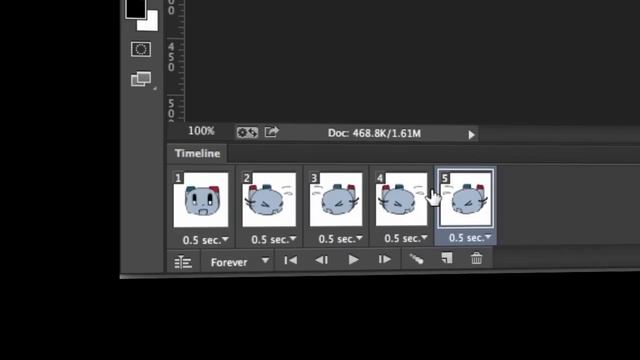
Task: Open the frame 2 delay dropdown
Action: 274,240
